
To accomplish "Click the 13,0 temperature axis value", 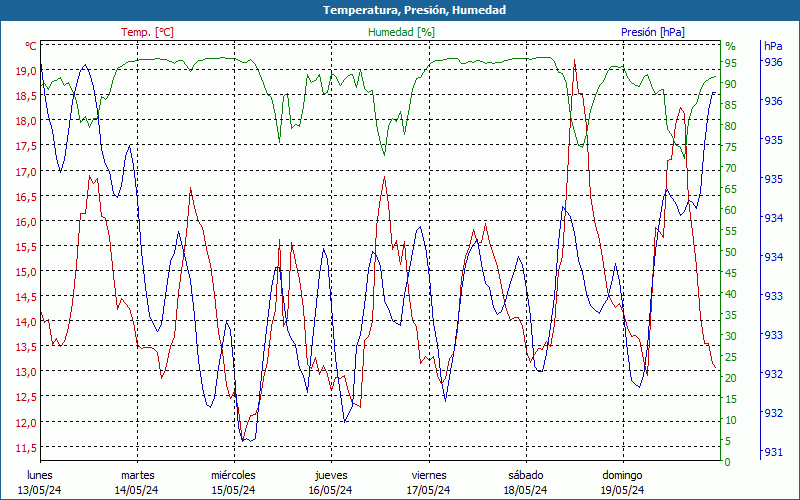I will pyautogui.click(x=26, y=372).
